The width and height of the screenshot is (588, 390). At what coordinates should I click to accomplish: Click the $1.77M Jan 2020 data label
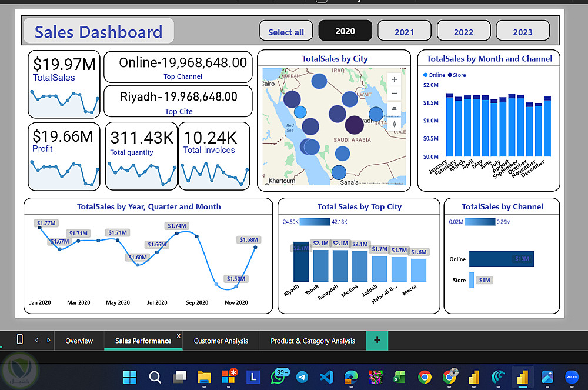(46, 223)
